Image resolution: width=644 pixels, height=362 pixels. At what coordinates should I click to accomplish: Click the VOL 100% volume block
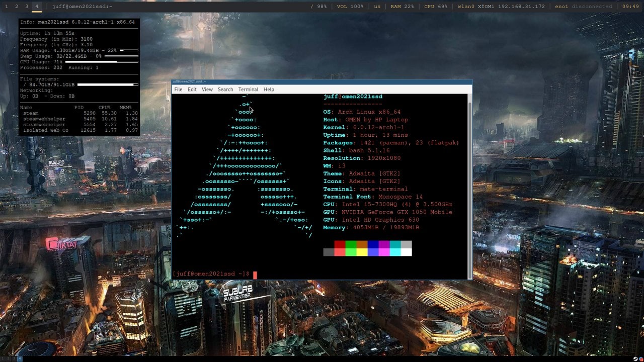350,7
